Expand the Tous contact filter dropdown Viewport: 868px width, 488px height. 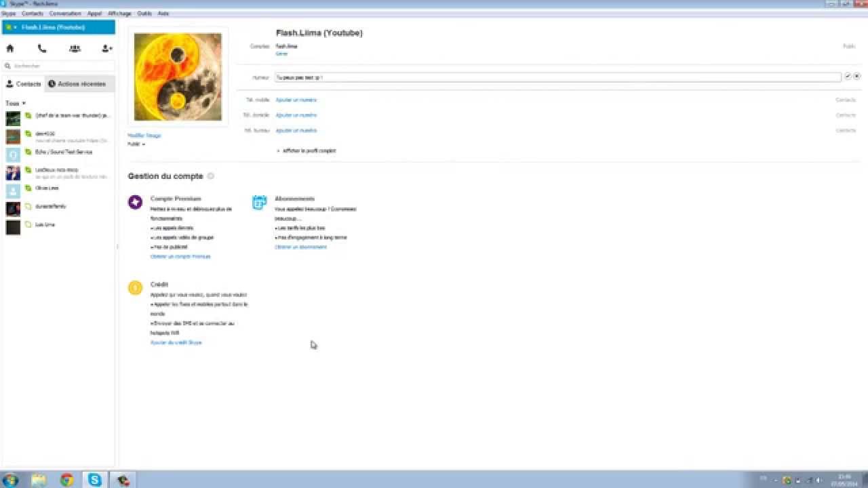16,103
